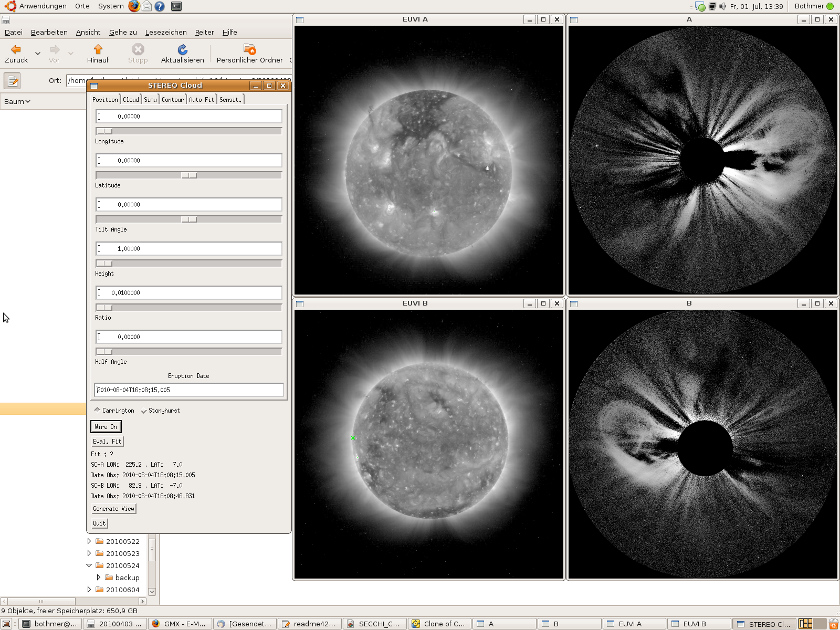The width and height of the screenshot is (840, 630).
Task: Switch to the Auto Fit tab
Action: [x=202, y=100]
